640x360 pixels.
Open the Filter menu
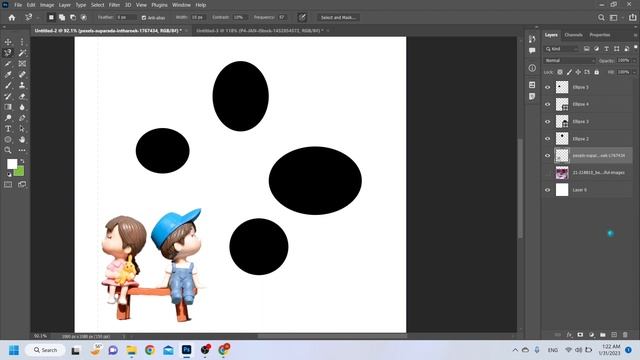(x=114, y=5)
